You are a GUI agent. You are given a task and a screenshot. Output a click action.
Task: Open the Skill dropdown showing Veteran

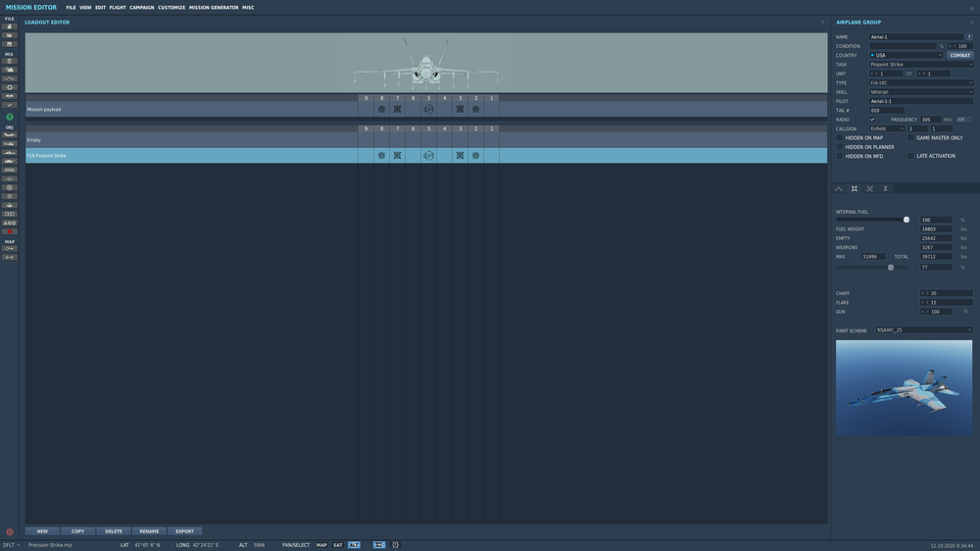921,92
